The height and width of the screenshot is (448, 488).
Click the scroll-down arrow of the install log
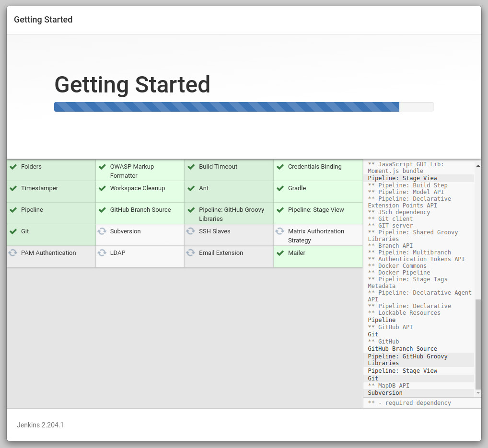click(478, 393)
